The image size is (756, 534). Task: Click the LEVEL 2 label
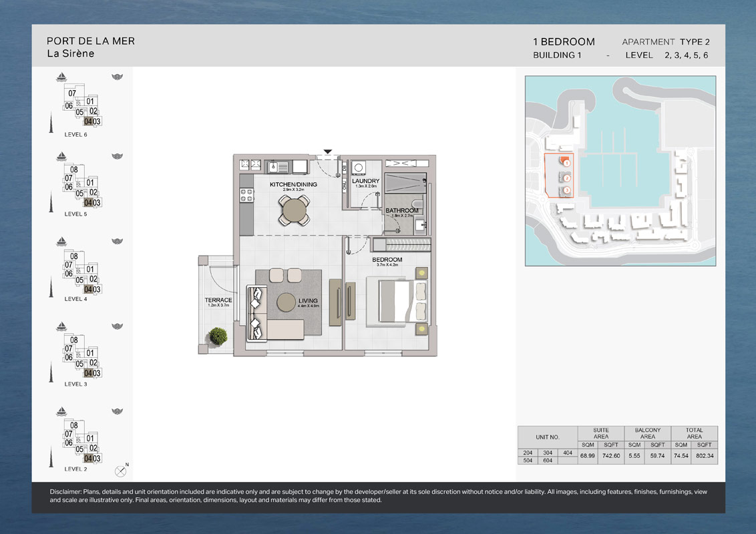click(x=75, y=469)
